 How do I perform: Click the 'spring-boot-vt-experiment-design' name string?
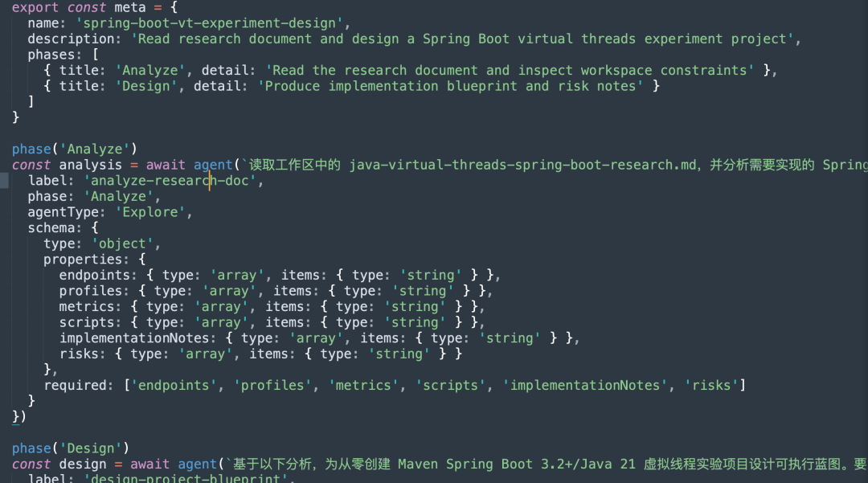(209, 23)
